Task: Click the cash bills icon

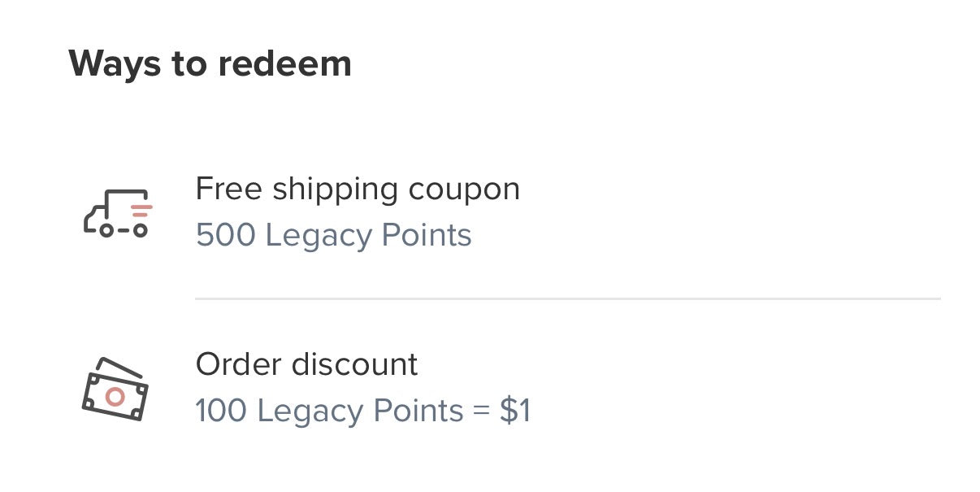Action: [x=115, y=390]
